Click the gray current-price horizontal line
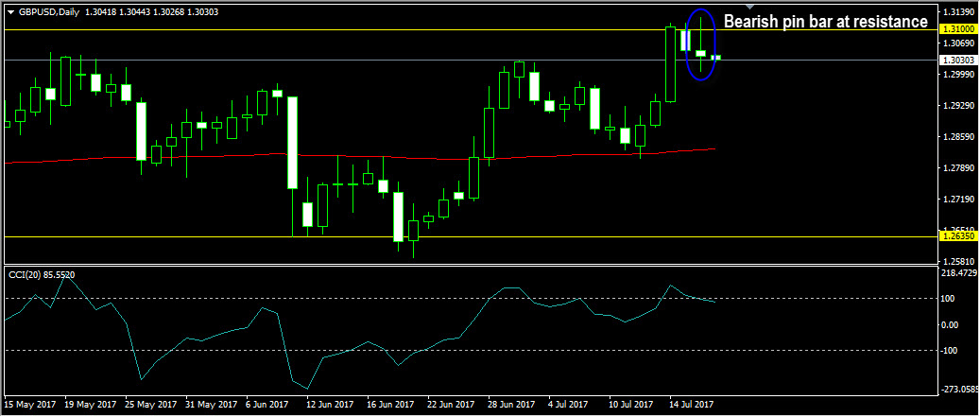The image size is (980, 417). (472, 60)
